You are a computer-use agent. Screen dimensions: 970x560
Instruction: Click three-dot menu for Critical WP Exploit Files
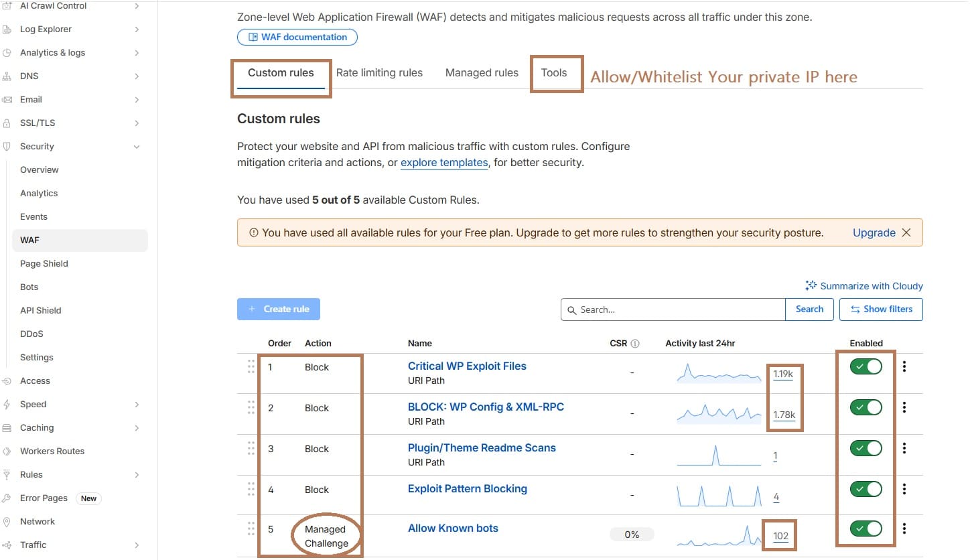pos(904,366)
